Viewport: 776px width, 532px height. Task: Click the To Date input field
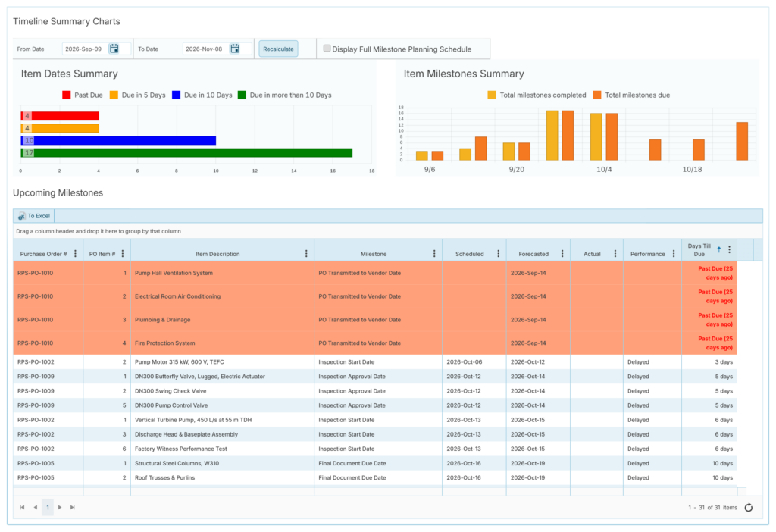[x=205, y=49]
